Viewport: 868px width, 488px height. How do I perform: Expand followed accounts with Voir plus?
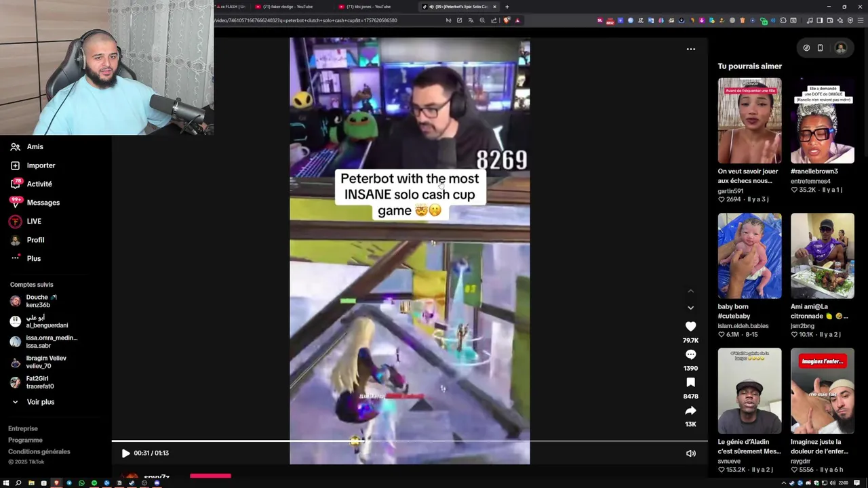[x=33, y=402]
